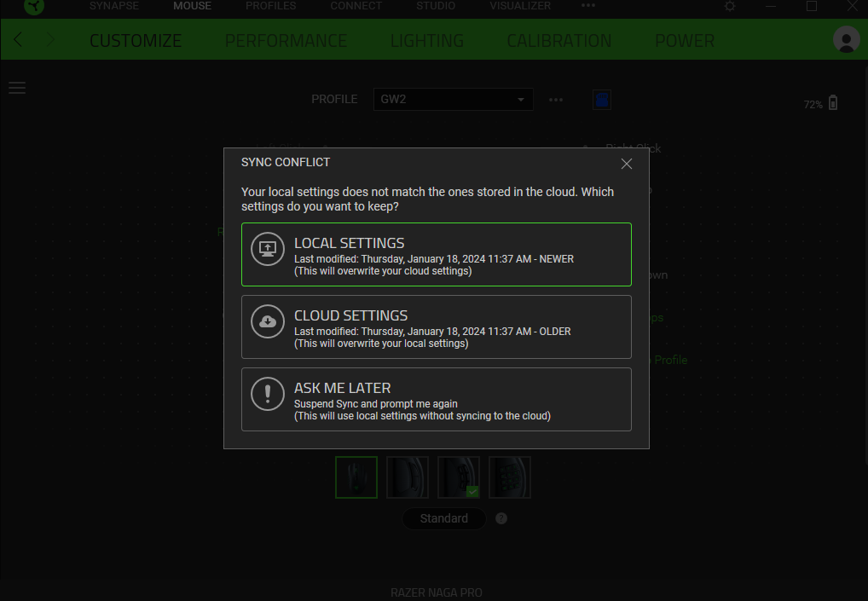Choose LOCAL SETTINGS to keep
868x601 pixels.
[437, 255]
